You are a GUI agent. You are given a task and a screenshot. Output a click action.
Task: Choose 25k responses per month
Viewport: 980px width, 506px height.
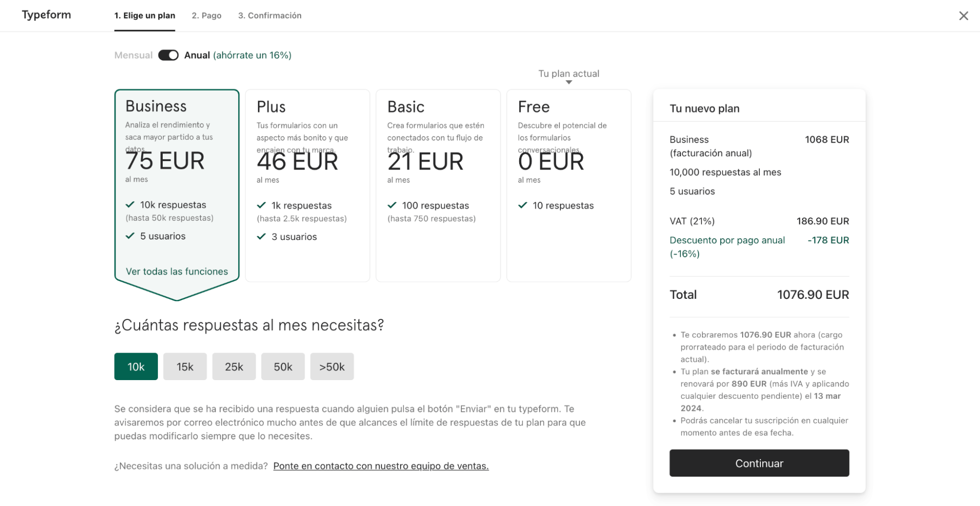click(234, 366)
